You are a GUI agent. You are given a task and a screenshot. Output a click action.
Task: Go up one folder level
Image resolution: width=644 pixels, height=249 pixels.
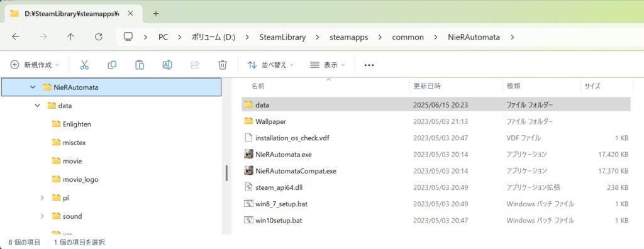[x=70, y=37]
